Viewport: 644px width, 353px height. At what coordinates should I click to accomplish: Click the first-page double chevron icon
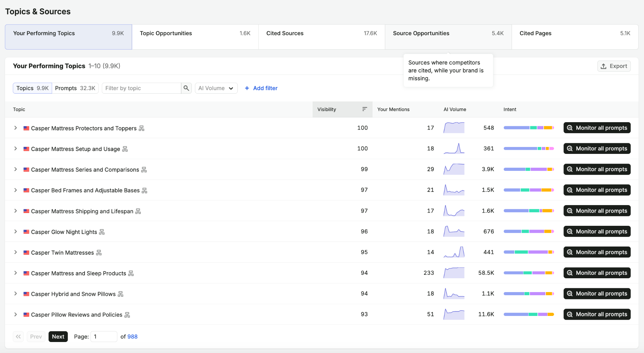[x=18, y=337]
